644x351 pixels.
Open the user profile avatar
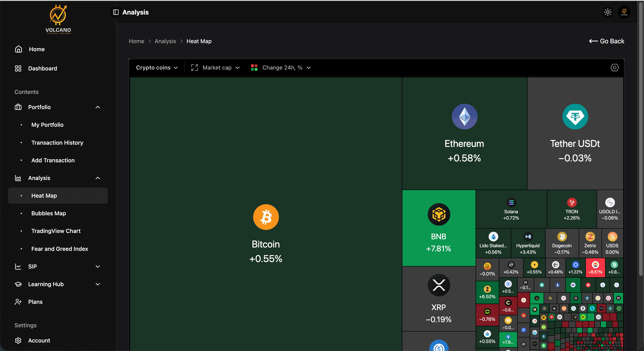[624, 12]
